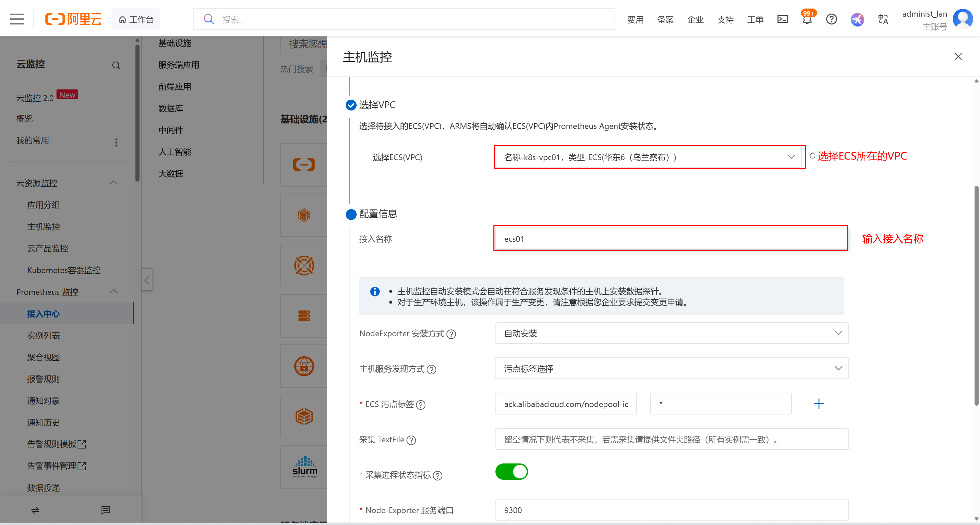Close the 主机监控 panel
The image size is (980, 525).
[x=958, y=57]
